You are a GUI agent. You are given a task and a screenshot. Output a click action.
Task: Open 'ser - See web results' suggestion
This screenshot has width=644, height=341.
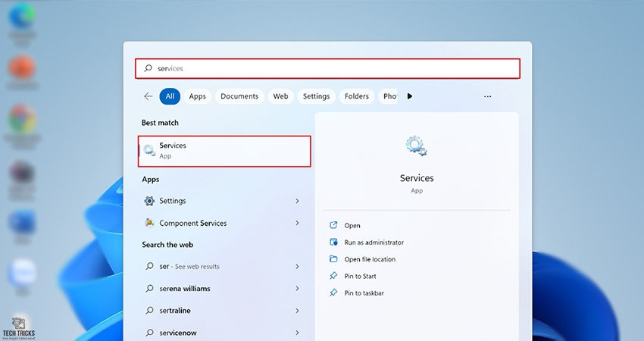coord(222,267)
